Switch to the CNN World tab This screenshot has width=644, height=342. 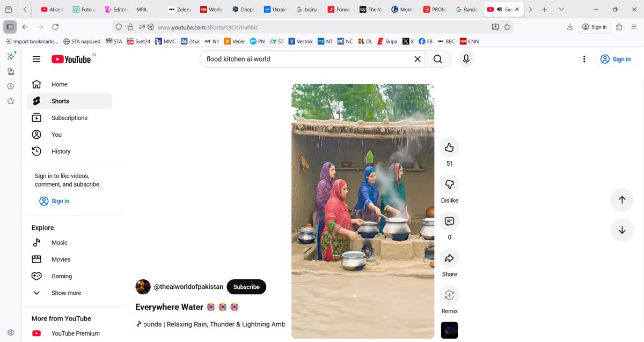(211, 10)
